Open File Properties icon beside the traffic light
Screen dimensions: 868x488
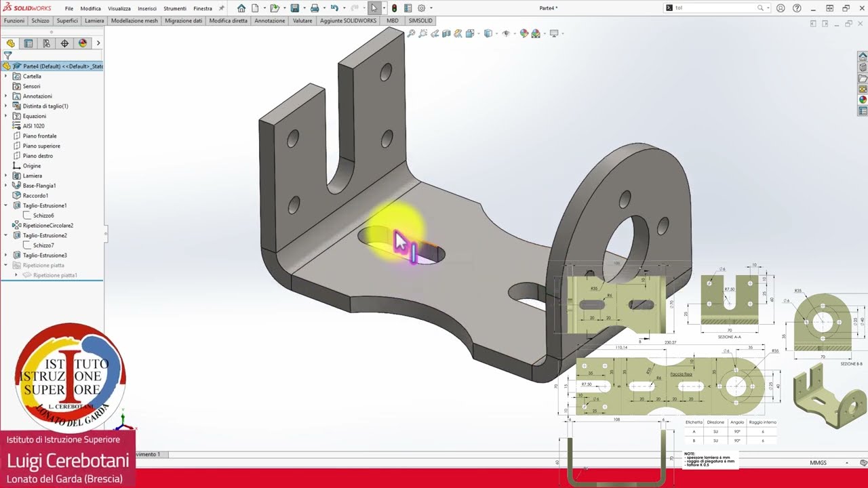(408, 8)
